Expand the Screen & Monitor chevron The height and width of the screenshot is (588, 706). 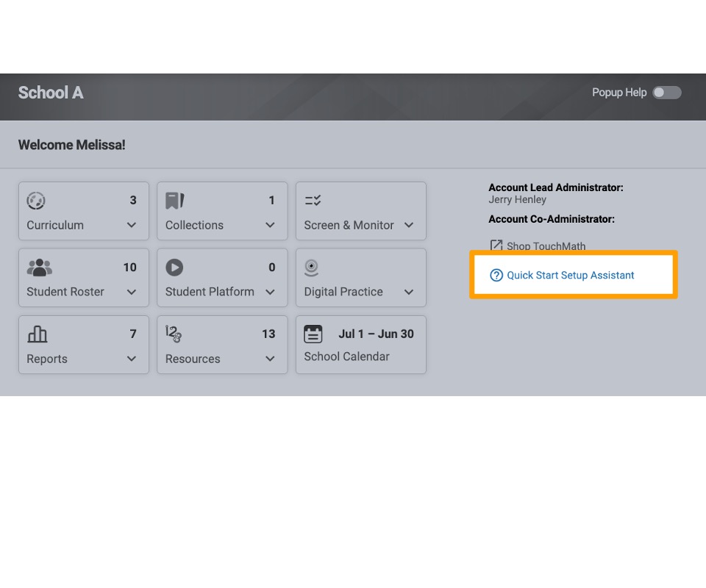click(x=409, y=225)
